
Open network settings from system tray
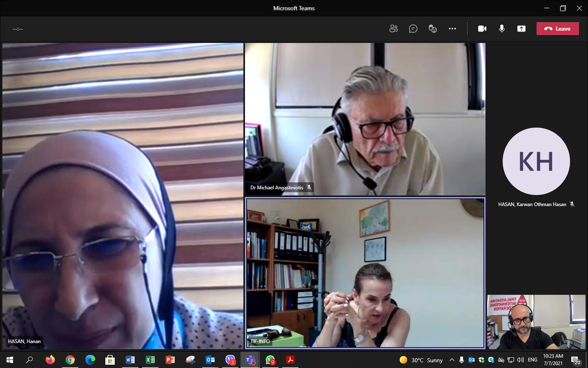pyautogui.click(x=511, y=360)
